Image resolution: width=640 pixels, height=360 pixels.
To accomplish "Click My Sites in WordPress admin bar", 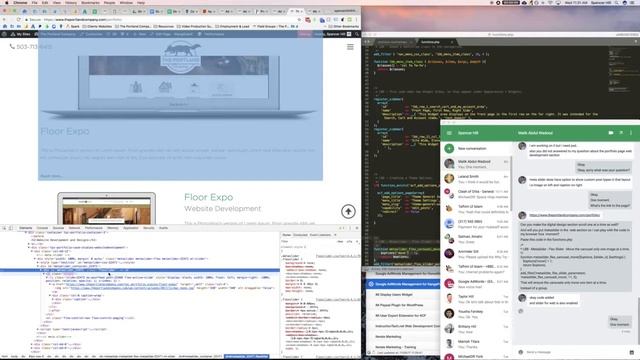I will [20, 34].
